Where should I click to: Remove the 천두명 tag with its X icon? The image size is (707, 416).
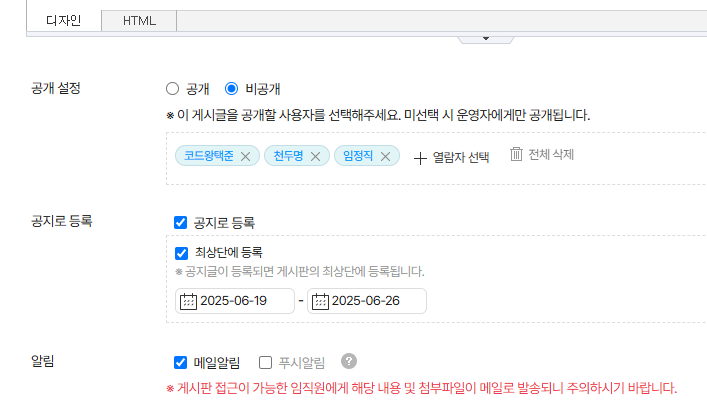click(x=315, y=156)
